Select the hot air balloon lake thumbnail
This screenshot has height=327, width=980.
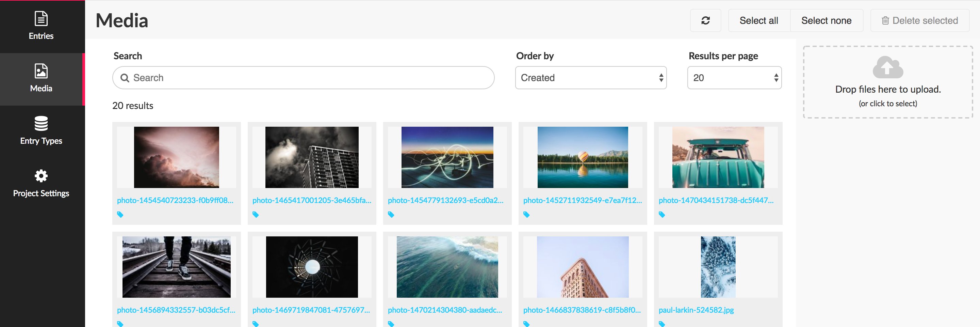pos(583,157)
